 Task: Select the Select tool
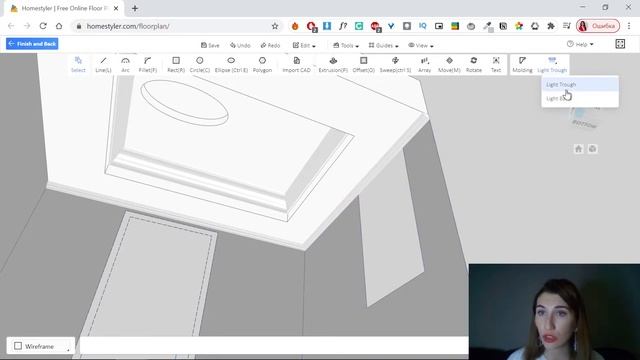(x=78, y=64)
